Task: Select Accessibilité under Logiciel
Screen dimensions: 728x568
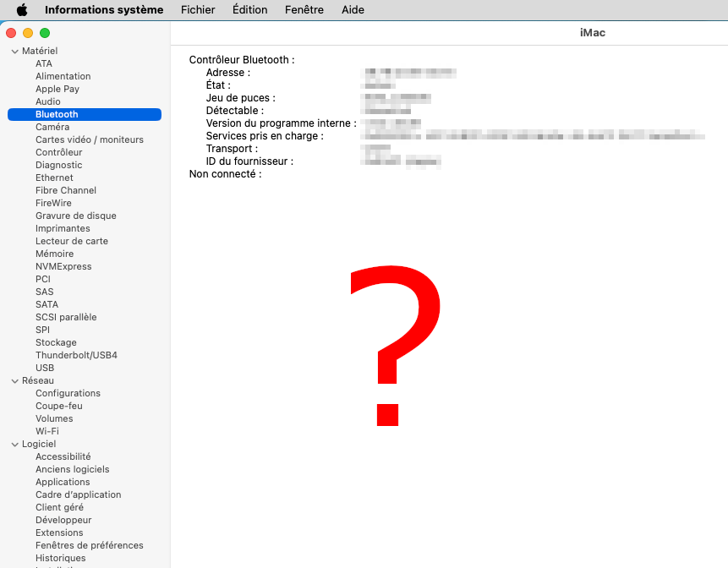Action: point(63,456)
